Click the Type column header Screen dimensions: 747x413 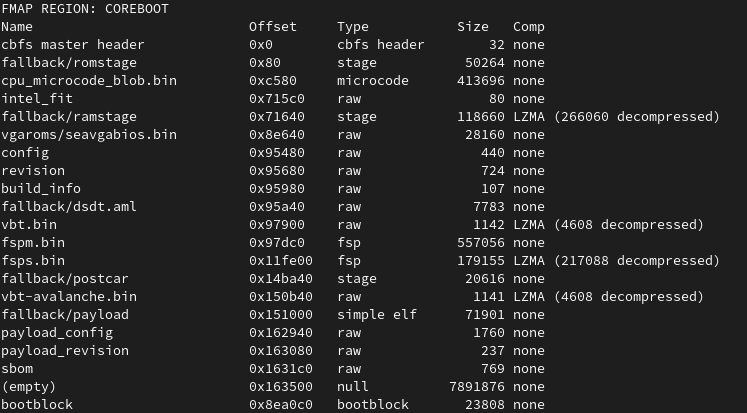pyautogui.click(x=353, y=27)
